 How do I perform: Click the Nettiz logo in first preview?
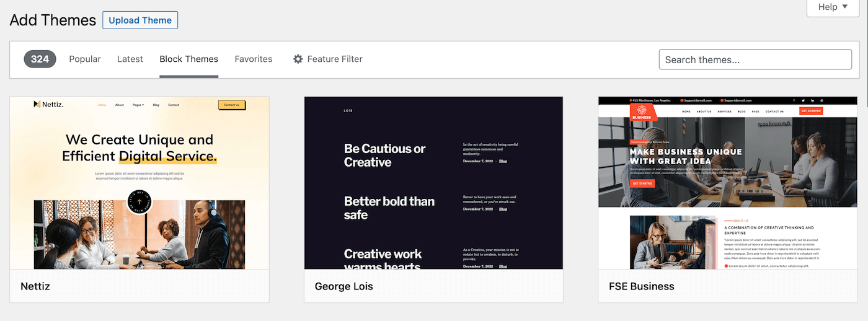click(x=48, y=104)
